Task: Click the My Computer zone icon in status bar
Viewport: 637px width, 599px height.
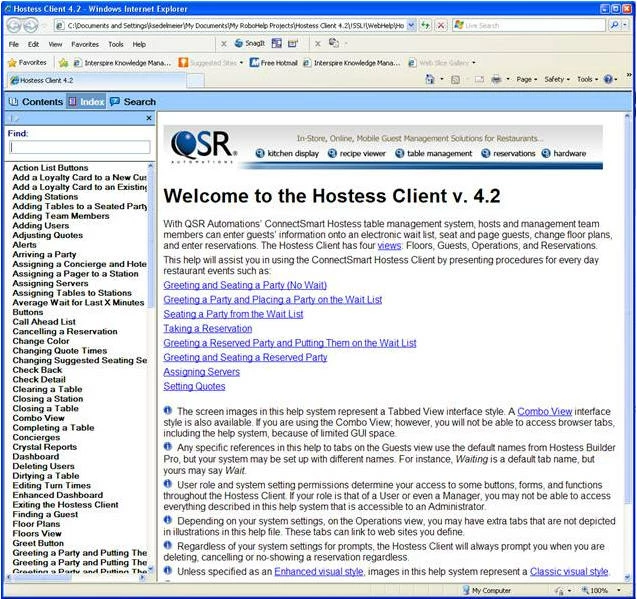Action: 466,590
